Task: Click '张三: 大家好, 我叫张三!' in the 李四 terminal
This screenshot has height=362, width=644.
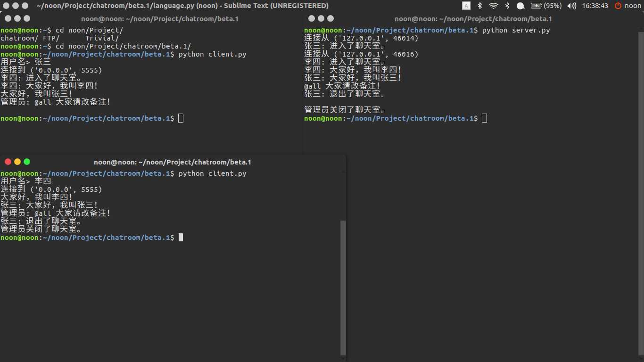Action: pyautogui.click(x=50, y=206)
